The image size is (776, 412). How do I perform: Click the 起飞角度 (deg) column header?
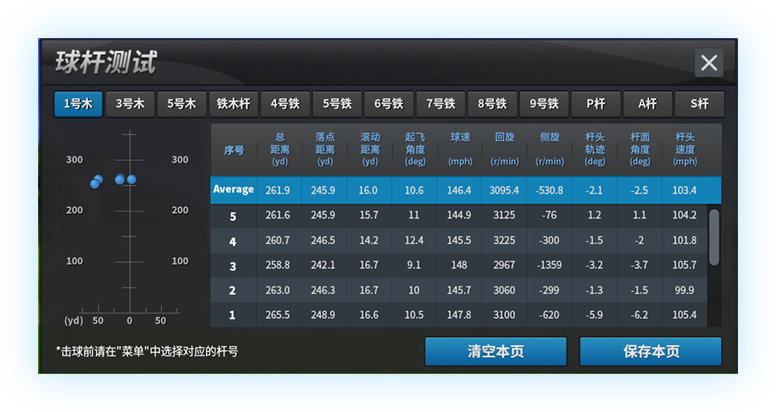pyautogui.click(x=415, y=149)
